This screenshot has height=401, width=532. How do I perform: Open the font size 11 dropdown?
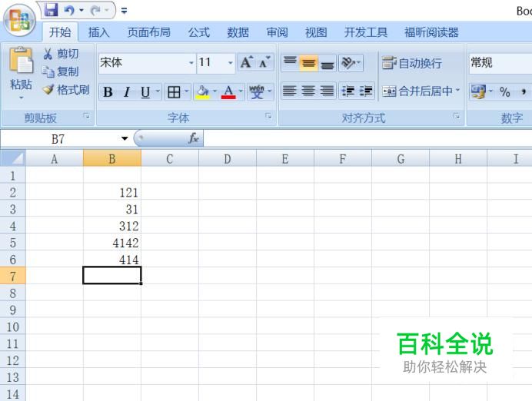[x=231, y=63]
